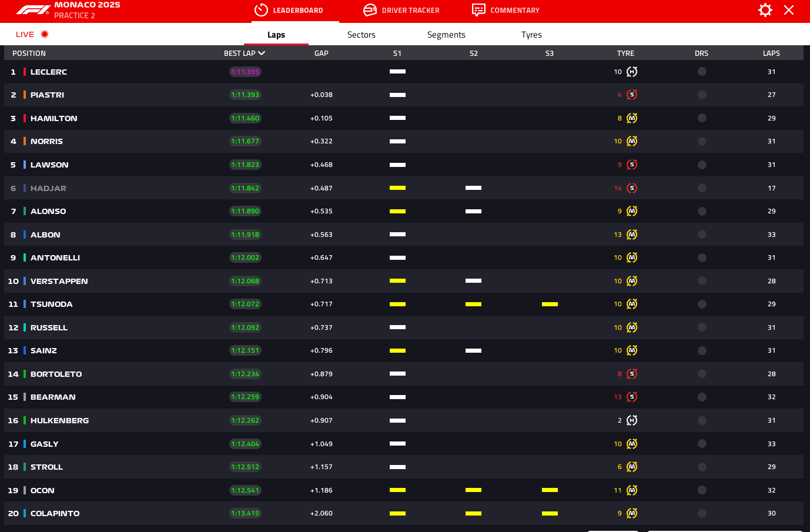Click Russell's medium tyre icon

[x=632, y=327]
